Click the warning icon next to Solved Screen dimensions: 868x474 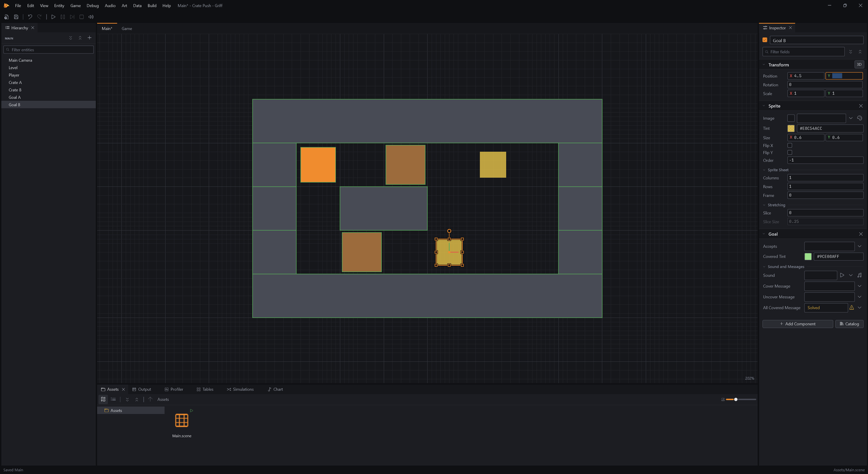[x=852, y=308]
